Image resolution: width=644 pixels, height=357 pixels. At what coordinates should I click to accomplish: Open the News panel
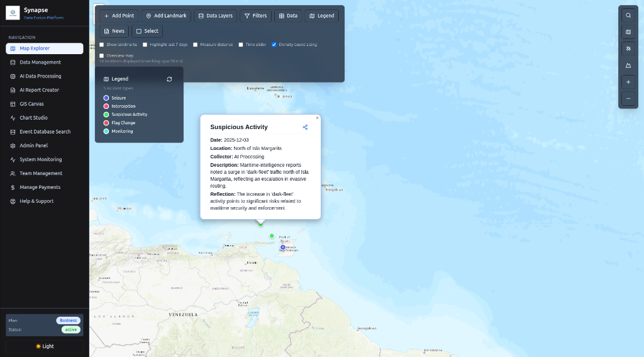[x=114, y=31]
